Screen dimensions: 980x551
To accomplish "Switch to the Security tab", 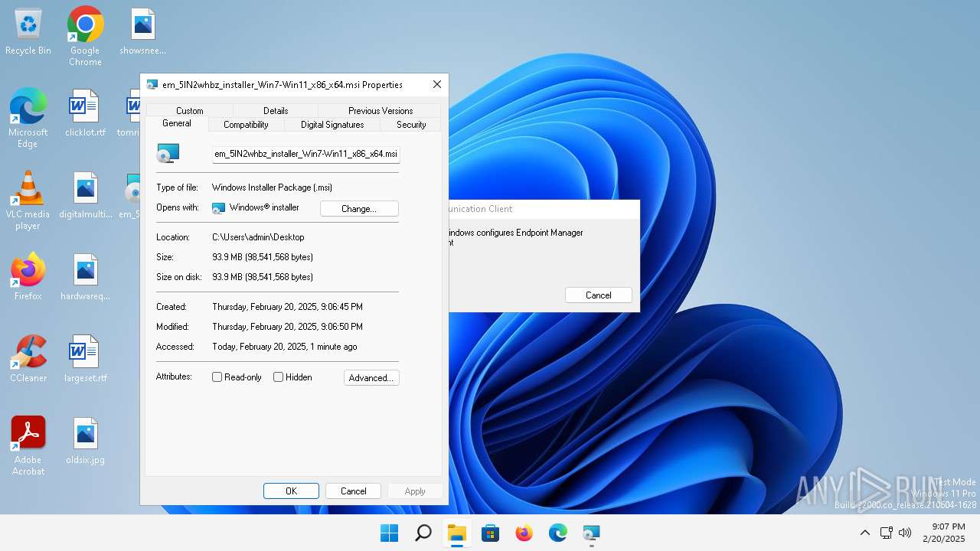I will point(411,124).
